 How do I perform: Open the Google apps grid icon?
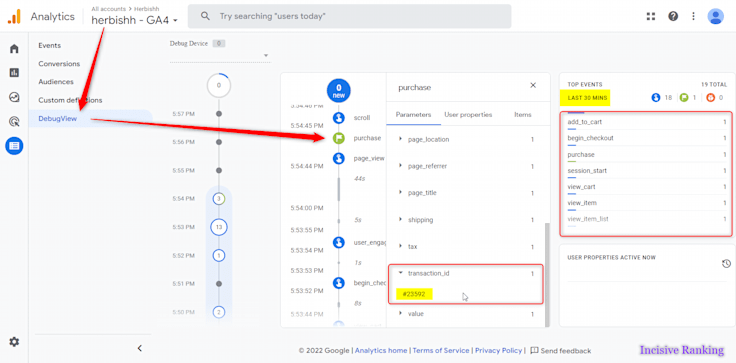[651, 16]
